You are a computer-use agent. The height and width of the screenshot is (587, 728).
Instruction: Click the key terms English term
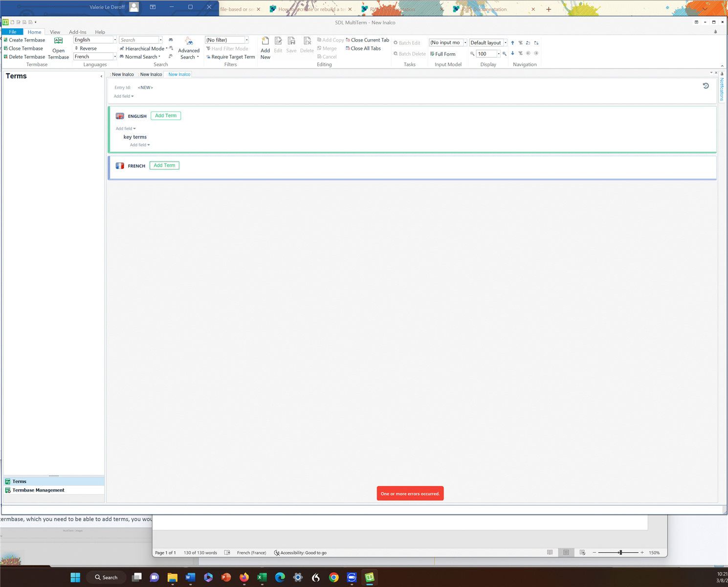(135, 137)
